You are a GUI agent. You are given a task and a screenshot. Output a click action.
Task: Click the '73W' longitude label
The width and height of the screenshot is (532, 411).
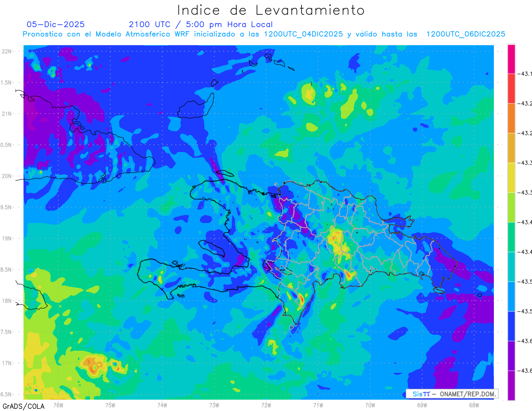point(214,405)
